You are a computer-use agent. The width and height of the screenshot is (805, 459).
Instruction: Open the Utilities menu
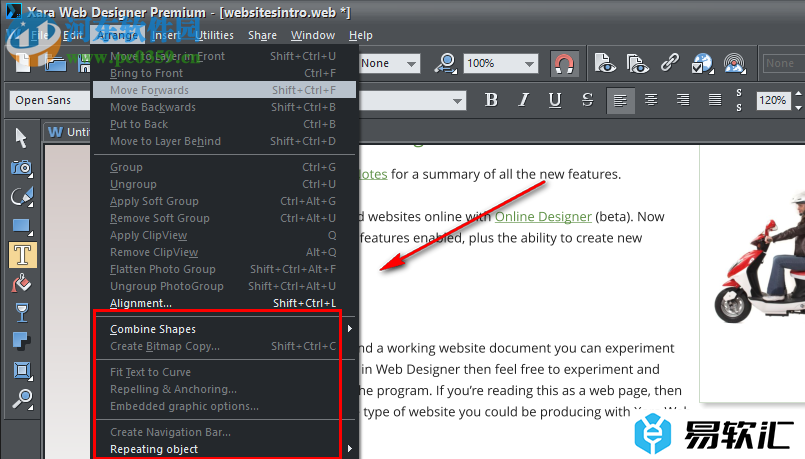[214, 35]
